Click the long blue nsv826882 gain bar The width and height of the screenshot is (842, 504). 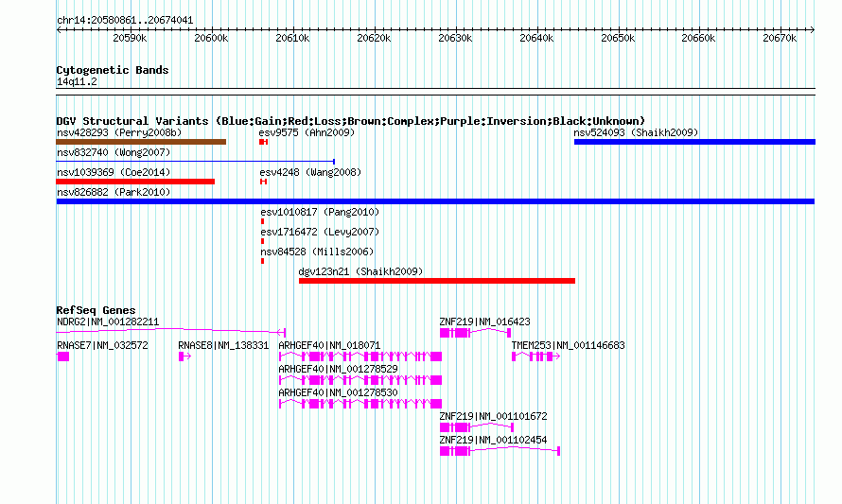435,201
